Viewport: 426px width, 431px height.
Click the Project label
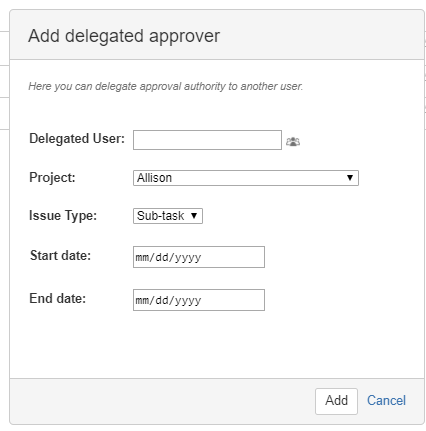[52, 178]
